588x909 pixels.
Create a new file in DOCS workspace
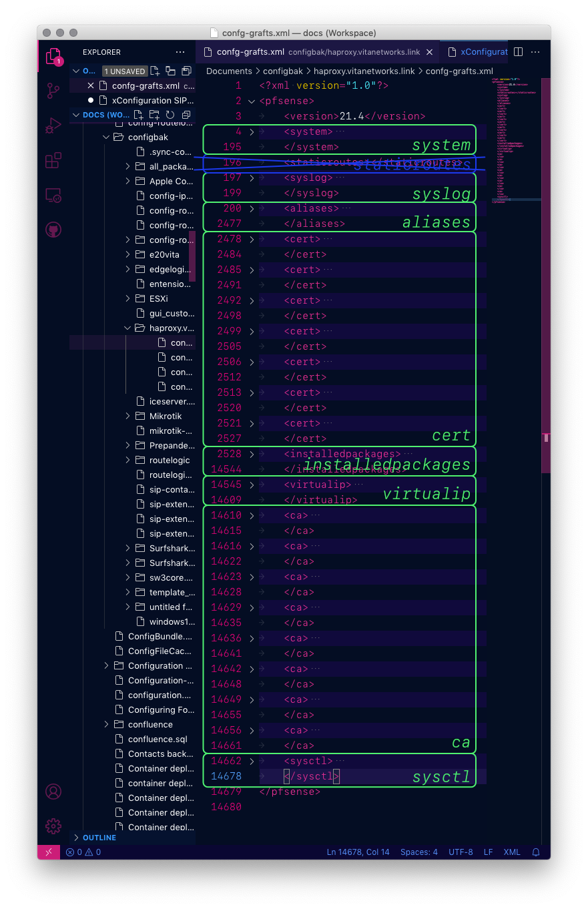139,115
